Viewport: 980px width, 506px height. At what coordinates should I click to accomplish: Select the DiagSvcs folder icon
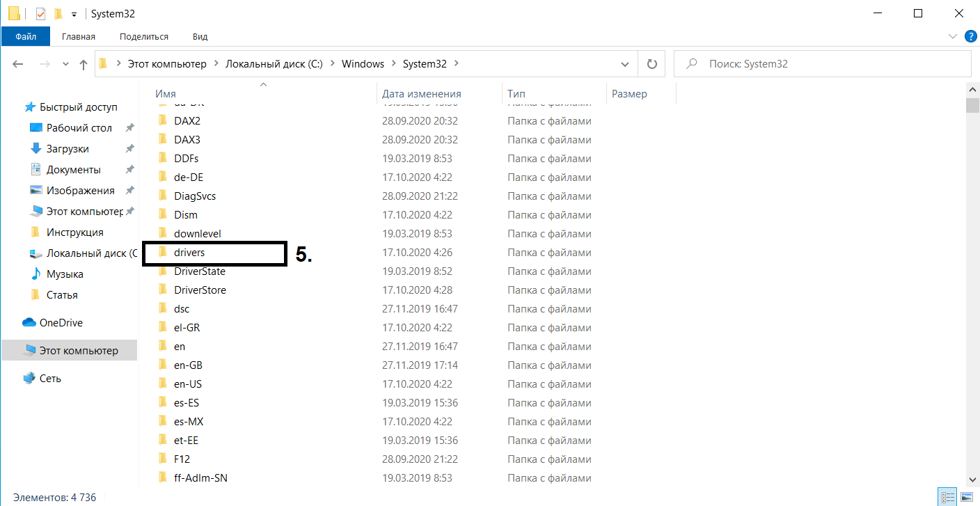[162, 196]
